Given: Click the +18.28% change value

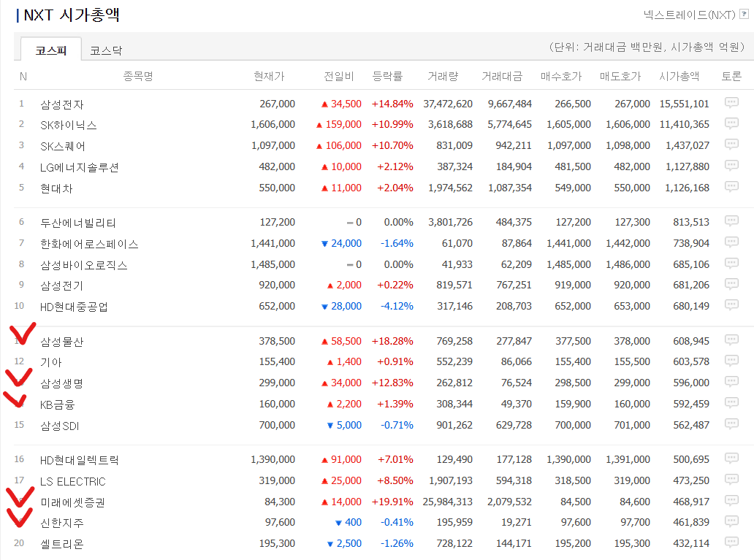Looking at the screenshot, I should click(392, 341).
